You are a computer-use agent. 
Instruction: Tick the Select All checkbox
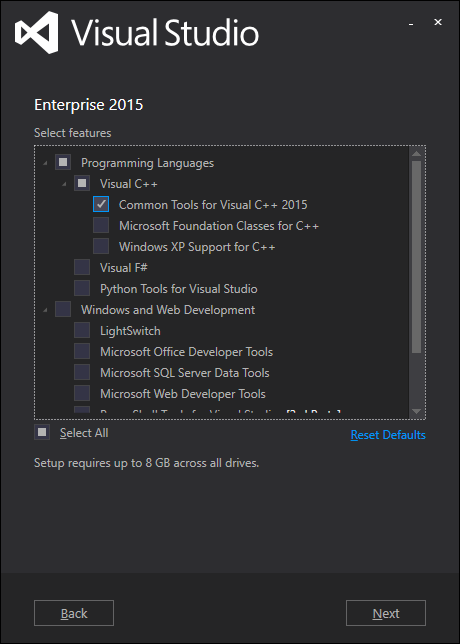pos(42,432)
